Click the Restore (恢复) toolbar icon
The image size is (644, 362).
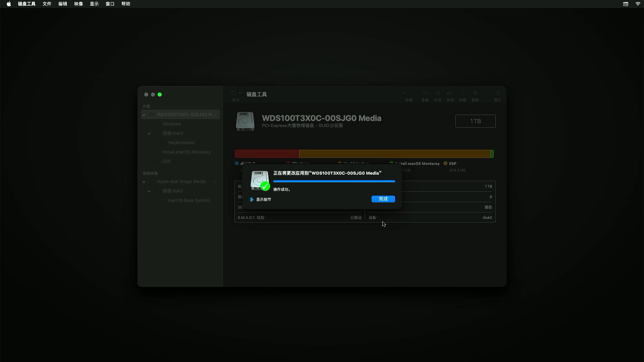(463, 93)
